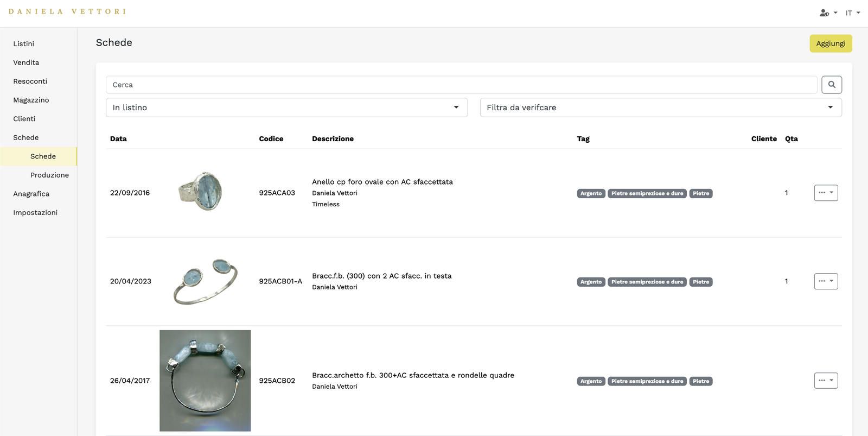
Task: Open the user account menu icon
Action: 827,12
